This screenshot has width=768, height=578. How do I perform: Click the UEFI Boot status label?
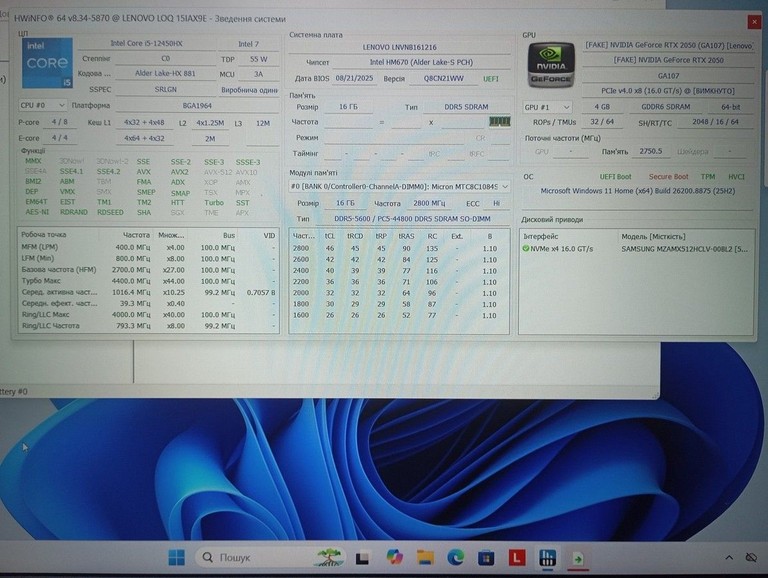tap(615, 177)
